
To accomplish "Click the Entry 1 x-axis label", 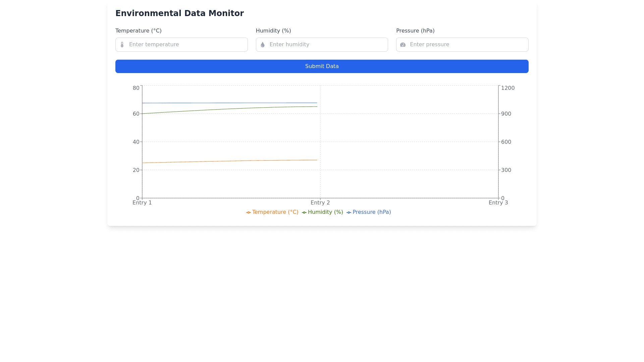I will tap(142, 203).
